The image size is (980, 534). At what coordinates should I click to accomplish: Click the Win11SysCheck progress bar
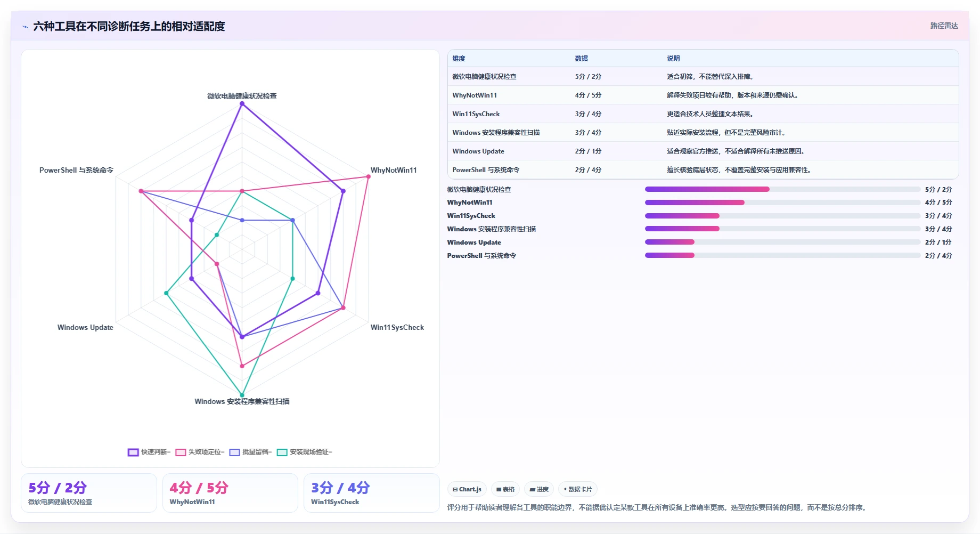[782, 216]
